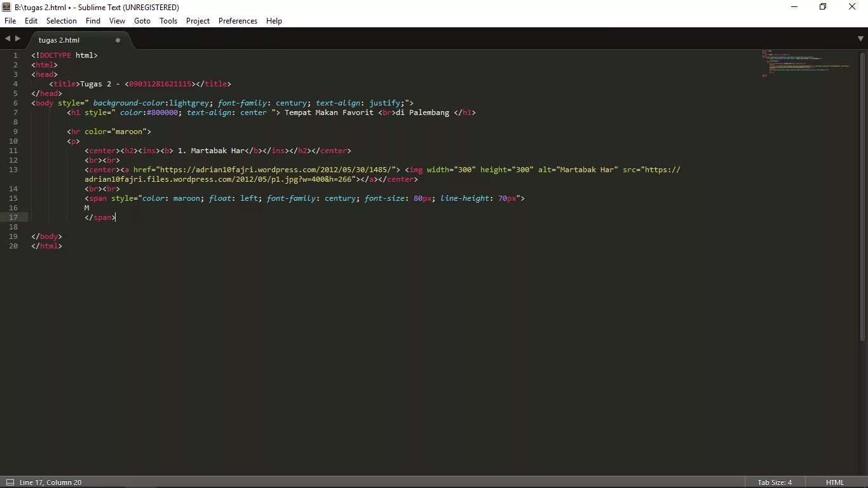Click line number 20 in gutter
Image resolution: width=868 pixels, height=488 pixels.
point(13,246)
